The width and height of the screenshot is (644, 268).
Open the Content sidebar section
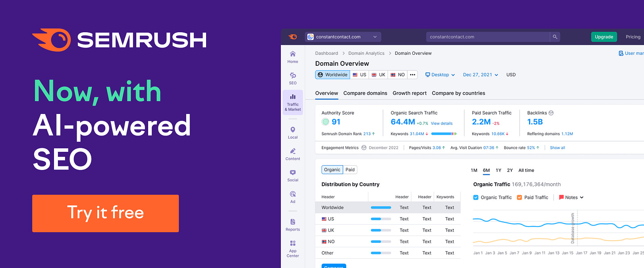[293, 154]
